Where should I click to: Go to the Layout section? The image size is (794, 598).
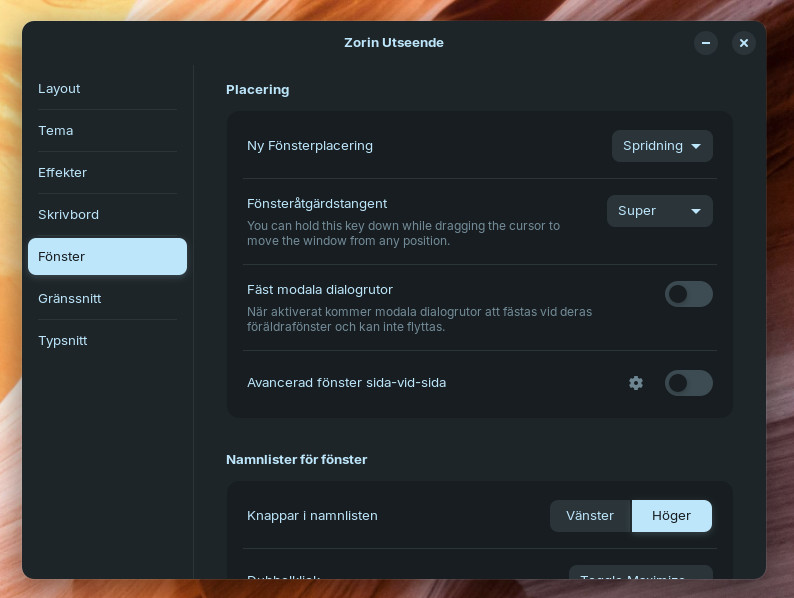tap(59, 89)
